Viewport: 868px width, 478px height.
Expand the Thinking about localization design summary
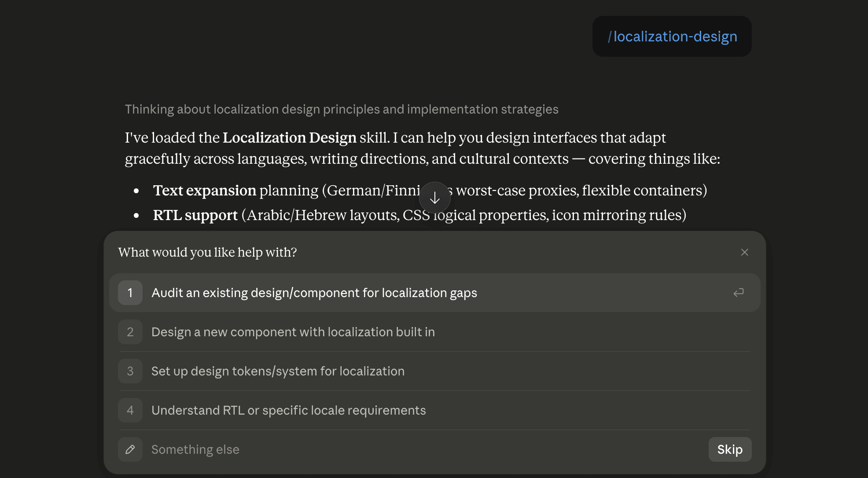342,109
